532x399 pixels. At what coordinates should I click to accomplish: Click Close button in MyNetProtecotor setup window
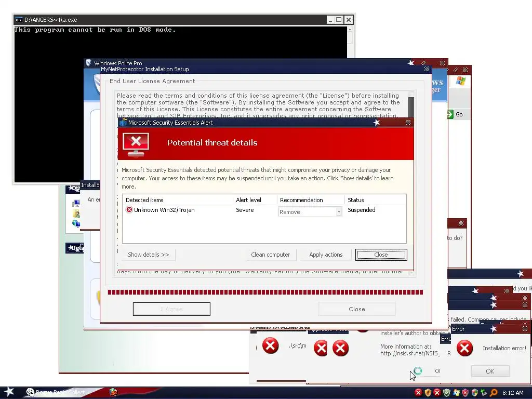[356, 309]
